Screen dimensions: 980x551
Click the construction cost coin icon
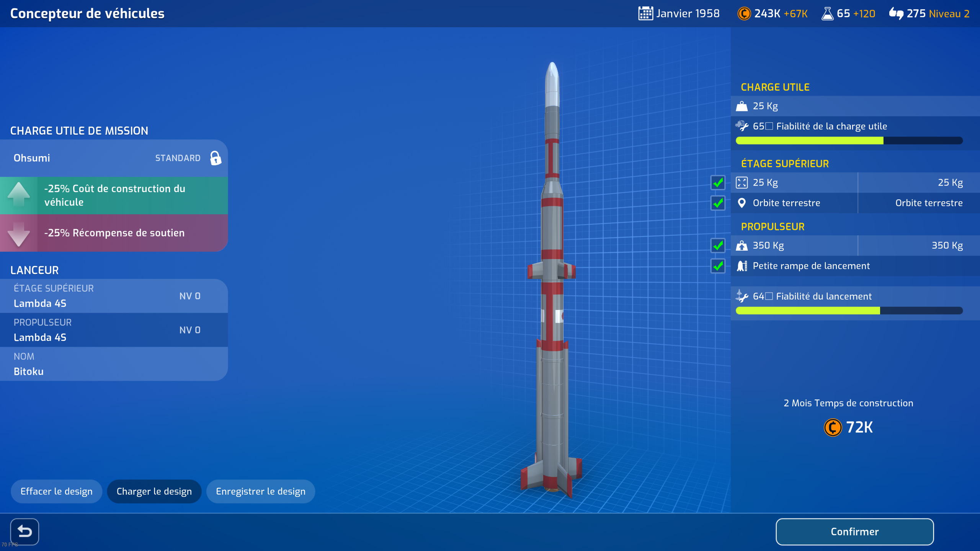833,427
